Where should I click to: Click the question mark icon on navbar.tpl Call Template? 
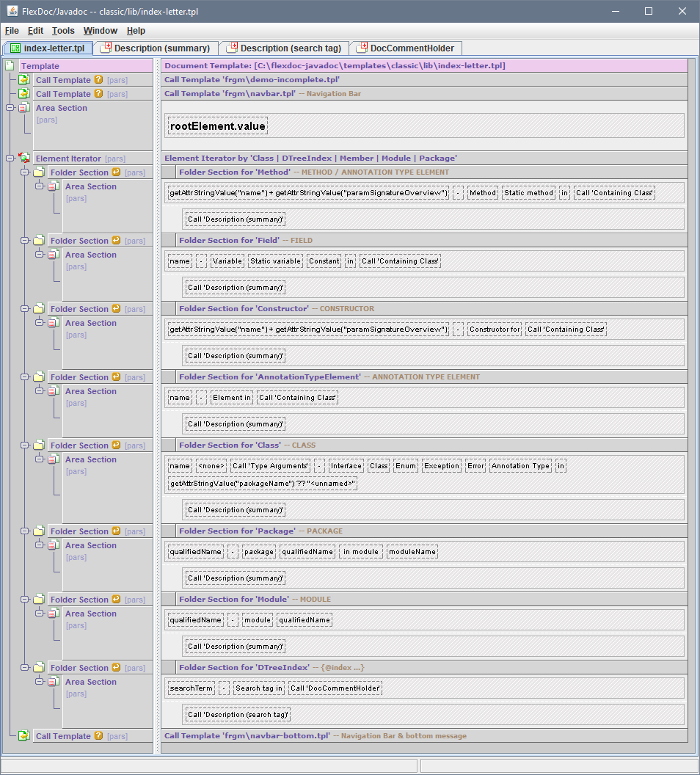point(98,94)
